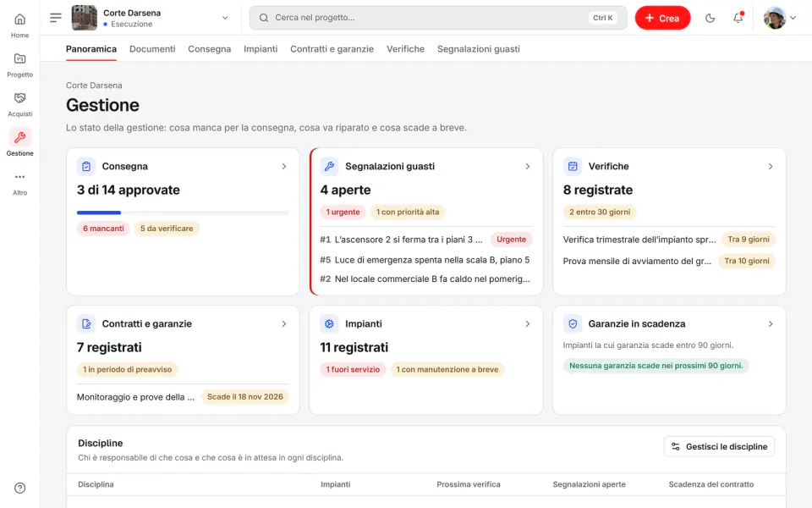Click the red Crea button

point(662,18)
